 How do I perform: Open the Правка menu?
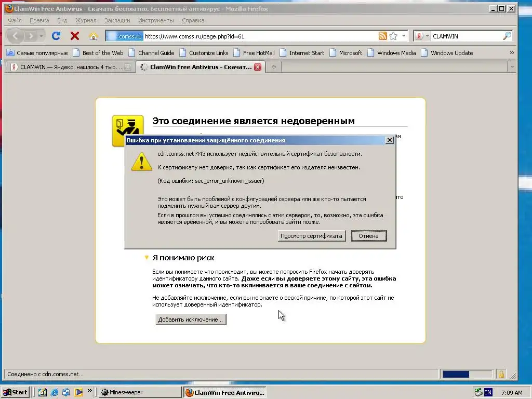pyautogui.click(x=39, y=20)
